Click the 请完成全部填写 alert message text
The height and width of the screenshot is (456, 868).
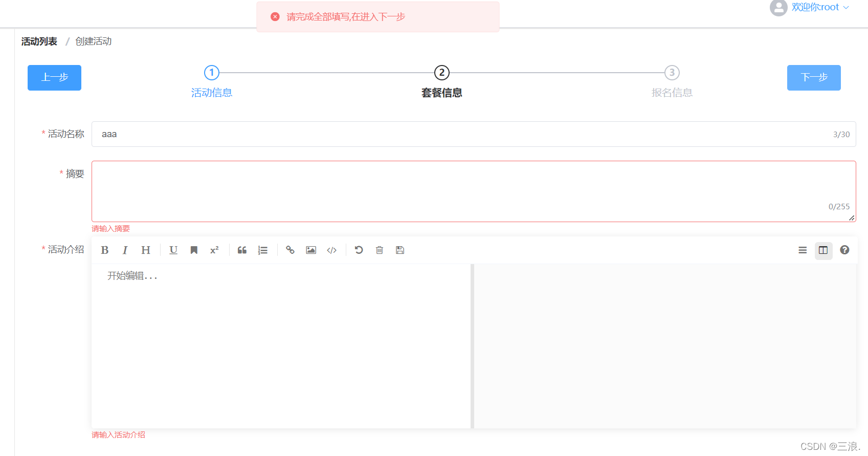pyautogui.click(x=346, y=17)
